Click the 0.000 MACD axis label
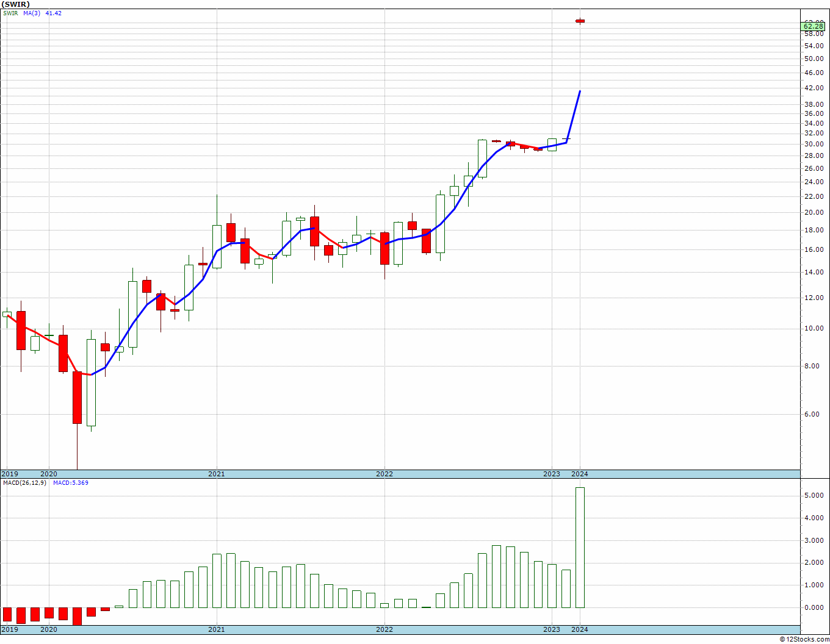Image resolution: width=830 pixels, height=644 pixels. pyautogui.click(x=814, y=608)
